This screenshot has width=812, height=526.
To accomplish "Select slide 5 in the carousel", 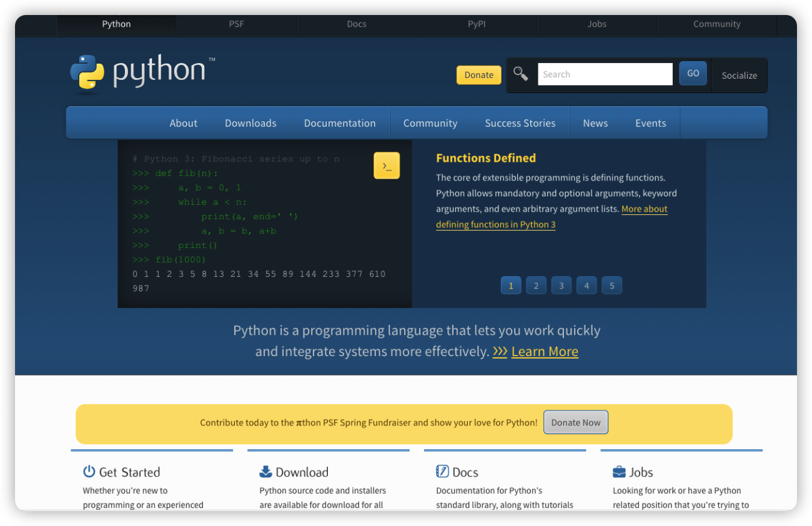I will click(612, 285).
